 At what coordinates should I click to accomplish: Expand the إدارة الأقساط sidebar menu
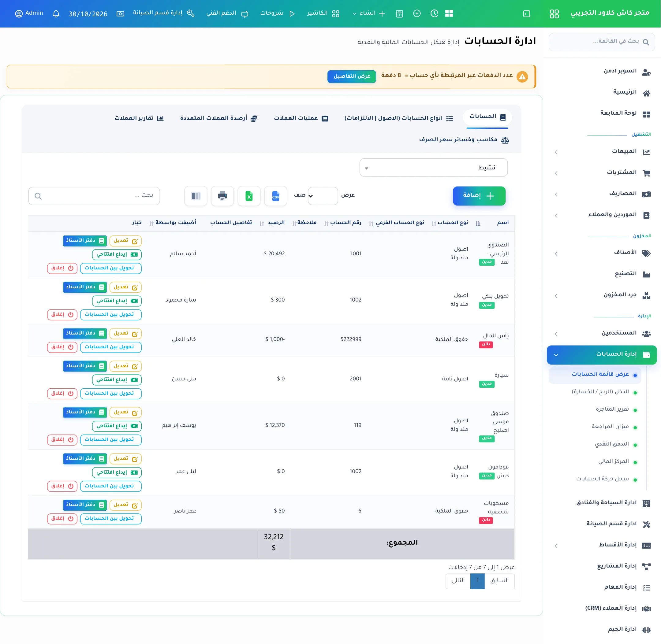tap(601, 545)
